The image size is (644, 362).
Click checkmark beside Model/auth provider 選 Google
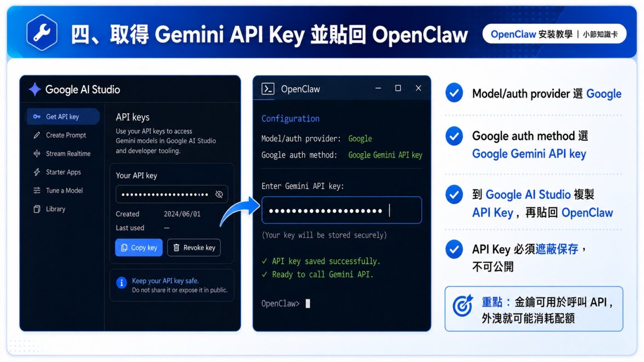coord(454,93)
